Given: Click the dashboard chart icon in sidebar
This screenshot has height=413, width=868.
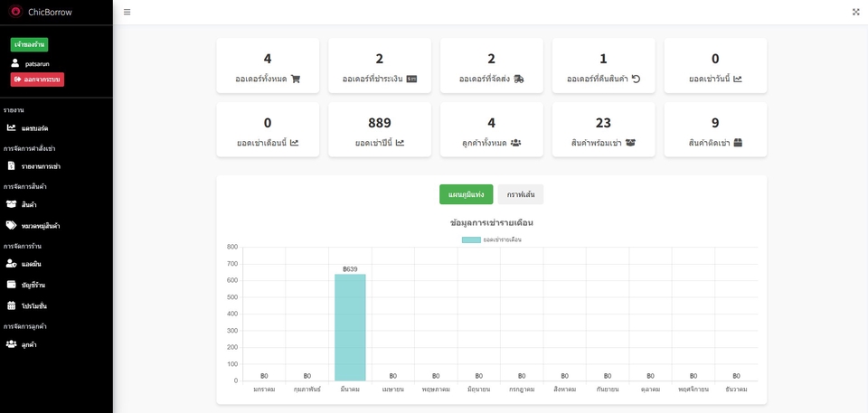Looking at the screenshot, I should [11, 128].
